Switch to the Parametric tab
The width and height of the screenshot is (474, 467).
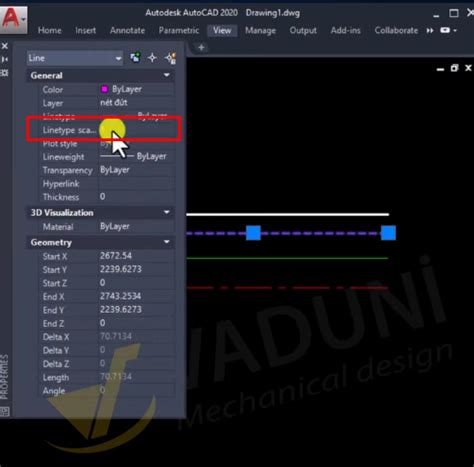click(179, 31)
